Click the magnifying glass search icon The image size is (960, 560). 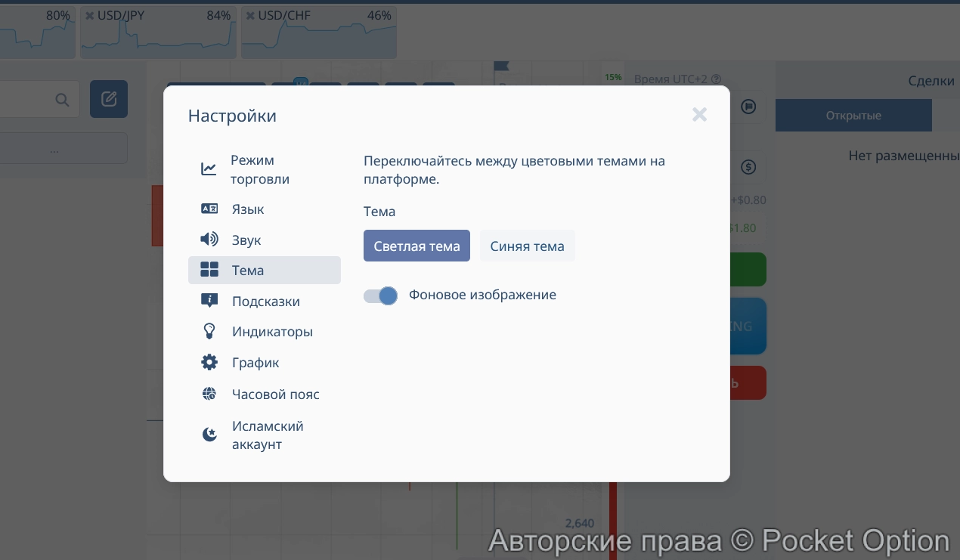pyautogui.click(x=62, y=99)
